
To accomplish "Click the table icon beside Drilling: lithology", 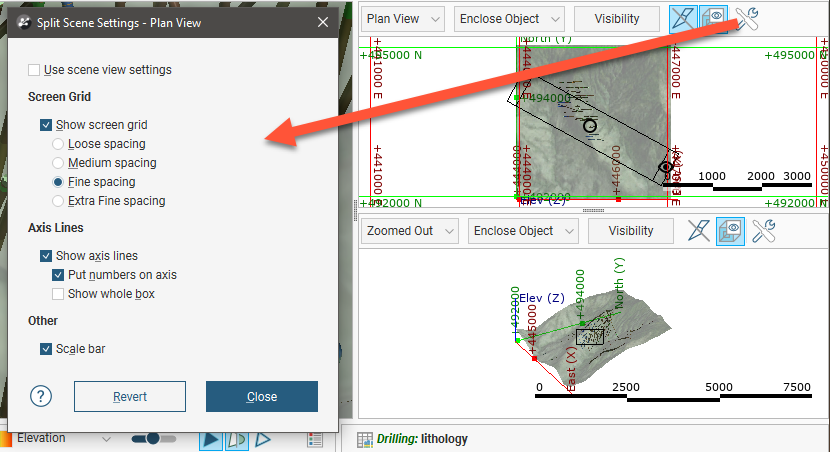I will point(365,439).
